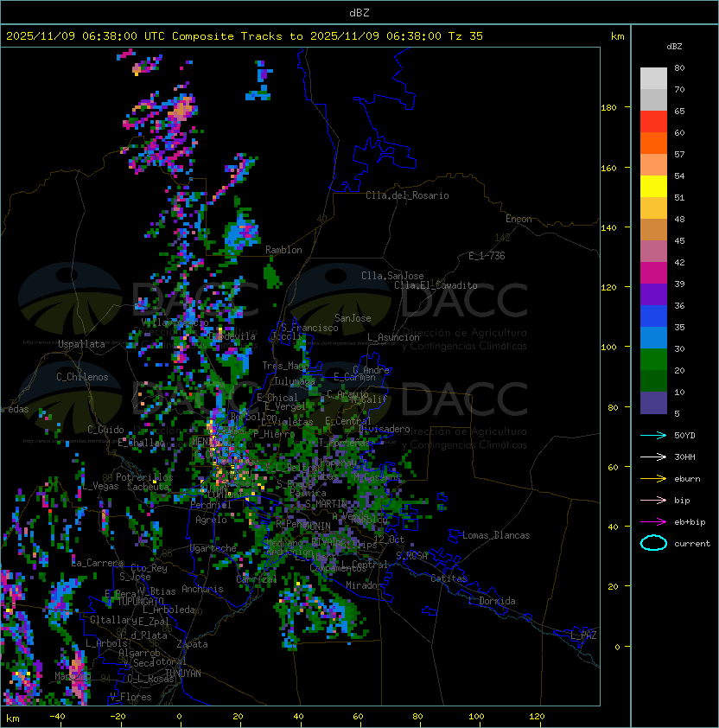Select the Clla.SanJose label
The height and width of the screenshot is (728, 719).
(392, 276)
